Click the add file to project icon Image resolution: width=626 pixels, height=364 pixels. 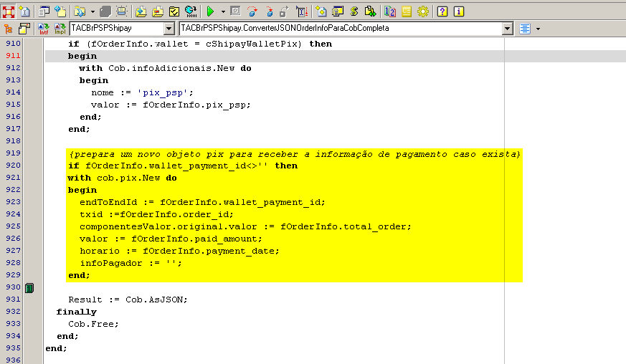coord(141,11)
